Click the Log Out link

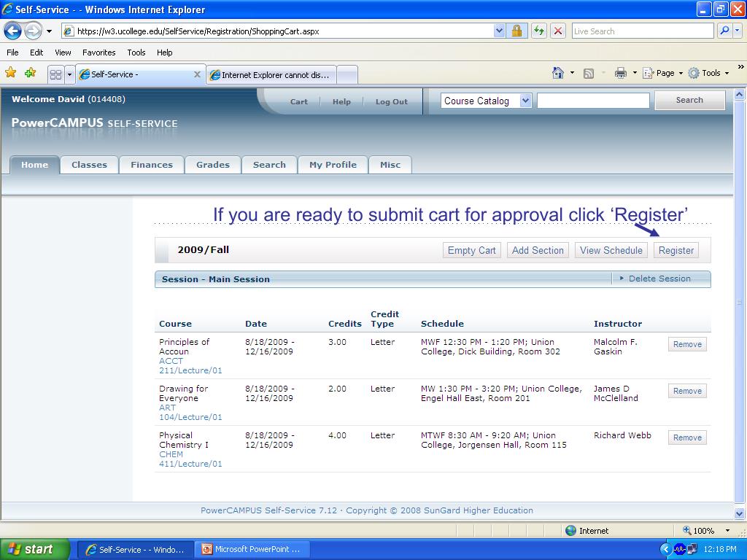pos(392,101)
